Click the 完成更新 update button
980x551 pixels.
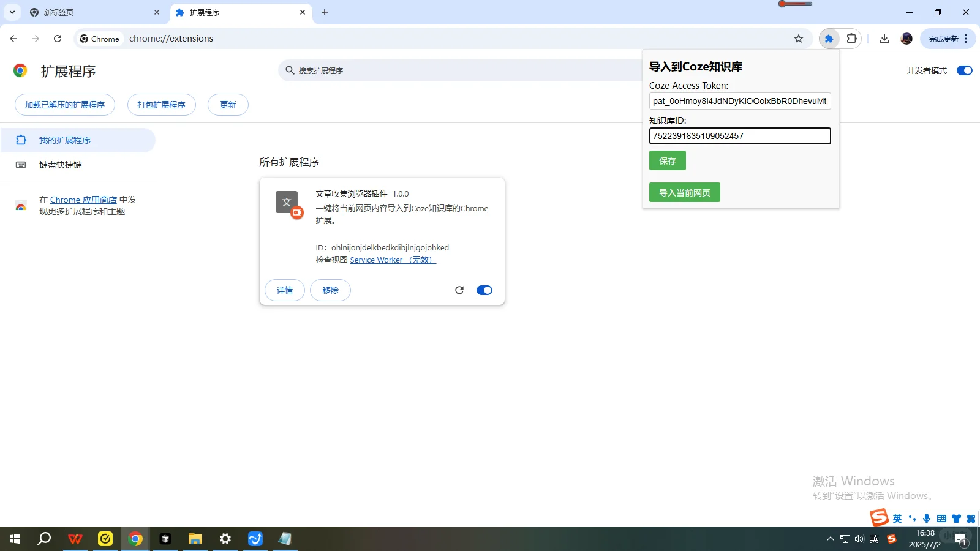tap(948, 39)
